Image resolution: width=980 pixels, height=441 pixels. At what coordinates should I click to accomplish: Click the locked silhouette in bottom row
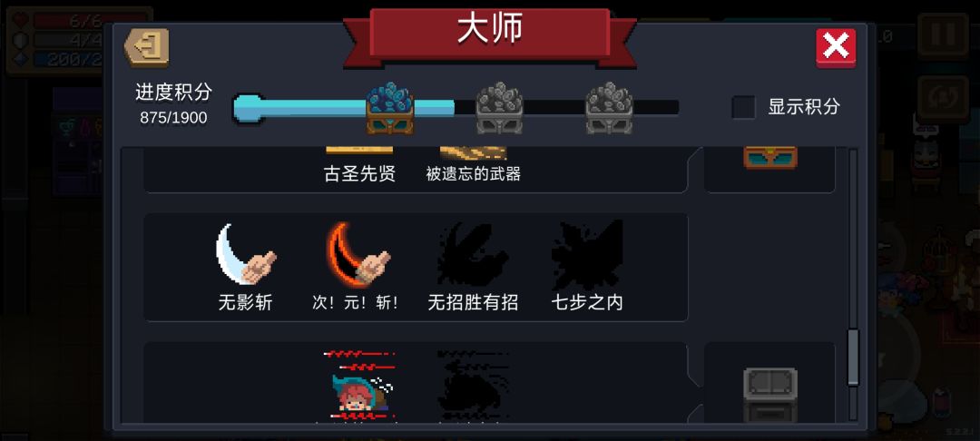pos(473,386)
